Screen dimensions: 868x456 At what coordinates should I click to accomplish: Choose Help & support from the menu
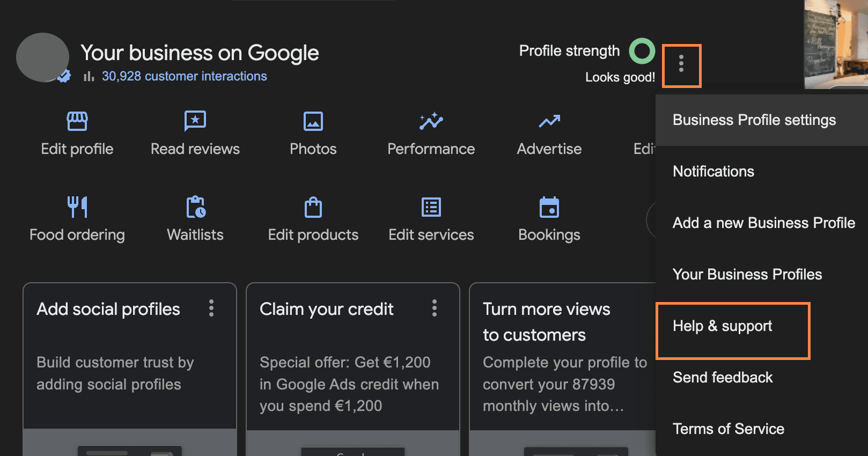tap(762, 326)
